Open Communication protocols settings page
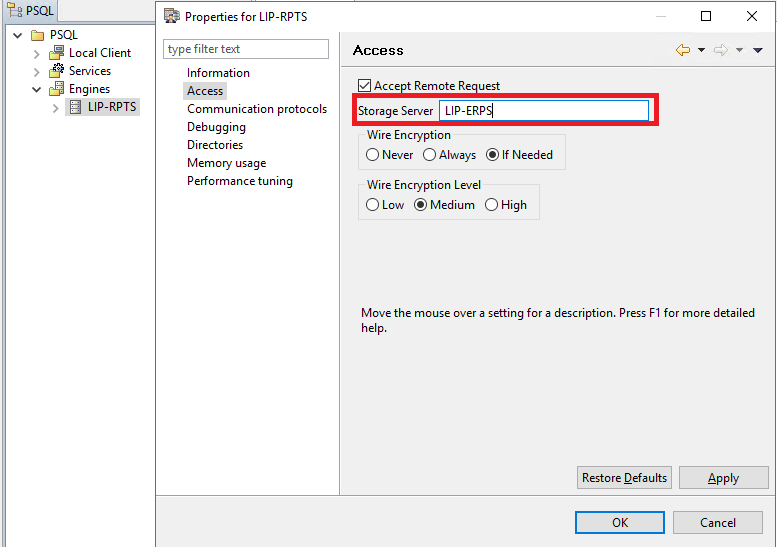Screen dimensions: 777x547 point(257,109)
